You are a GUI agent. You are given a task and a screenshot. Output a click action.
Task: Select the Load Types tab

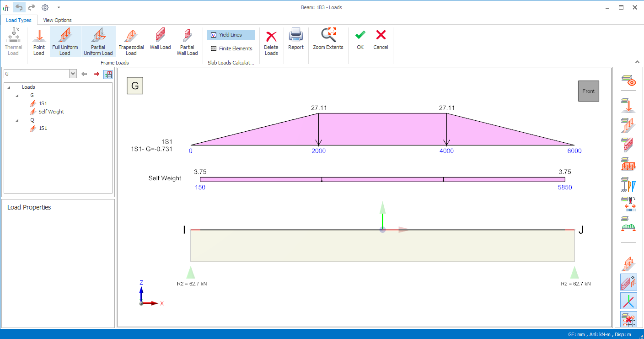[19, 20]
